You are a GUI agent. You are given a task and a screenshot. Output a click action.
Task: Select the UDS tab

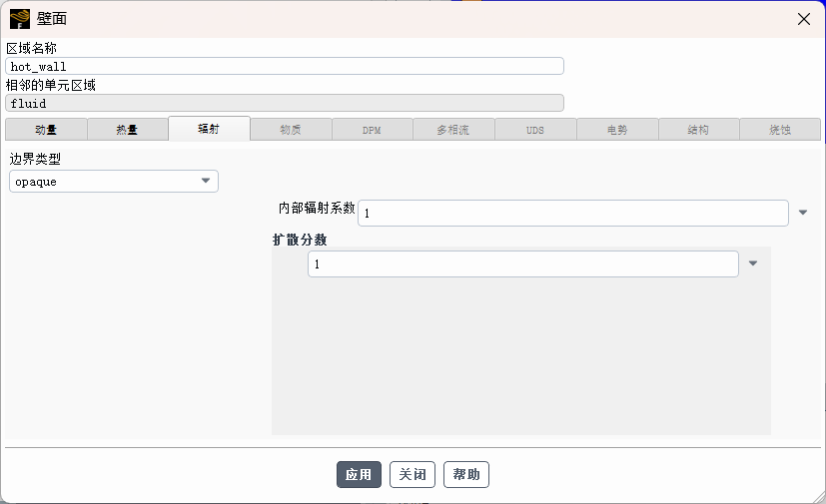pyautogui.click(x=535, y=130)
